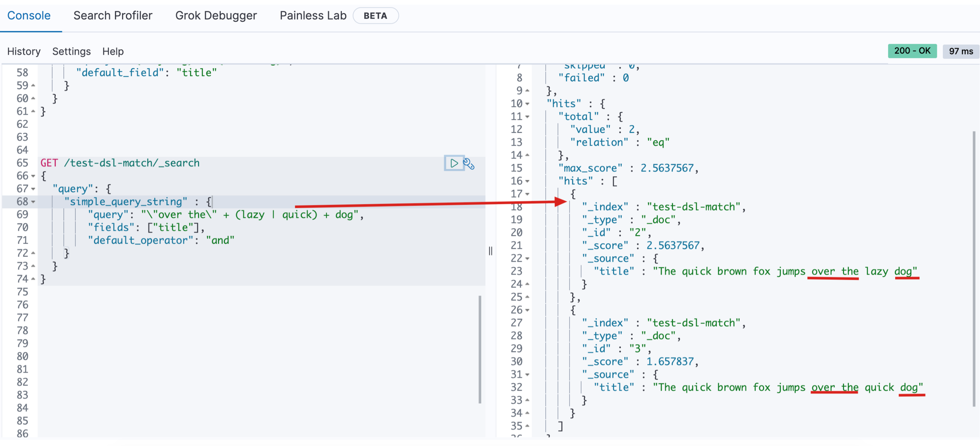The image size is (980, 446).
Task: Collapse the response total object at line 11
Action: coord(527,117)
